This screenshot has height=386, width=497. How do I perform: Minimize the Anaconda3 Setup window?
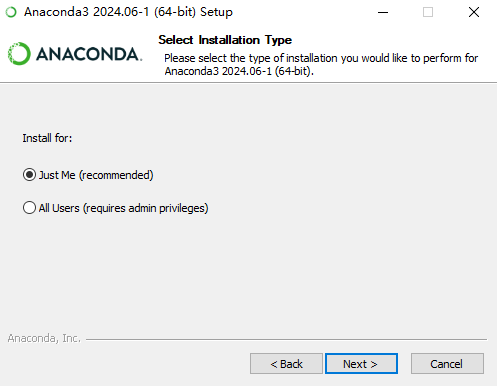383,12
